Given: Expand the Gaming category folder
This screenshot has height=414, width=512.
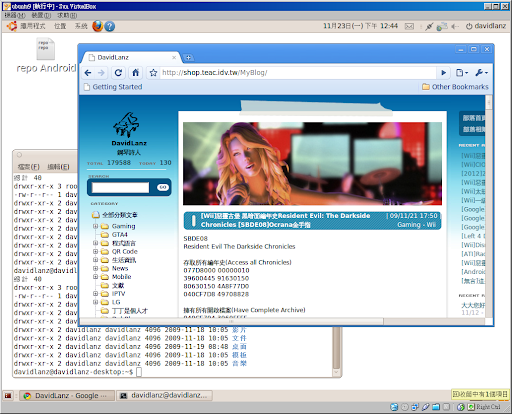Looking at the screenshot, I should tap(95, 226).
